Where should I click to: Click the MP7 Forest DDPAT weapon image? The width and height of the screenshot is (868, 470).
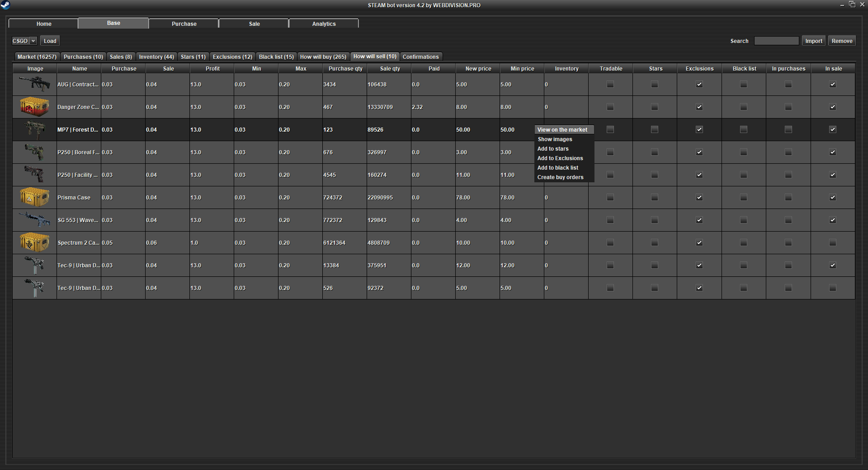click(x=34, y=129)
